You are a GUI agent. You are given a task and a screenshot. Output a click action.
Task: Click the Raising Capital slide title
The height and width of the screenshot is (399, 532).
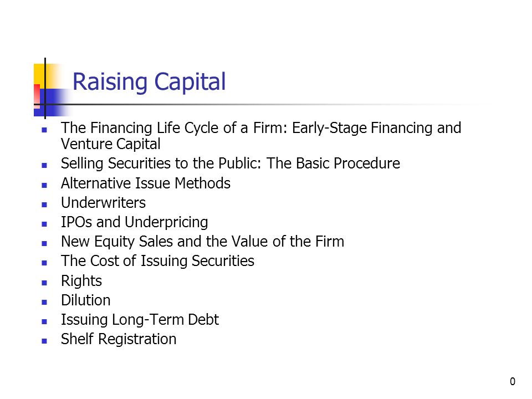149,83
